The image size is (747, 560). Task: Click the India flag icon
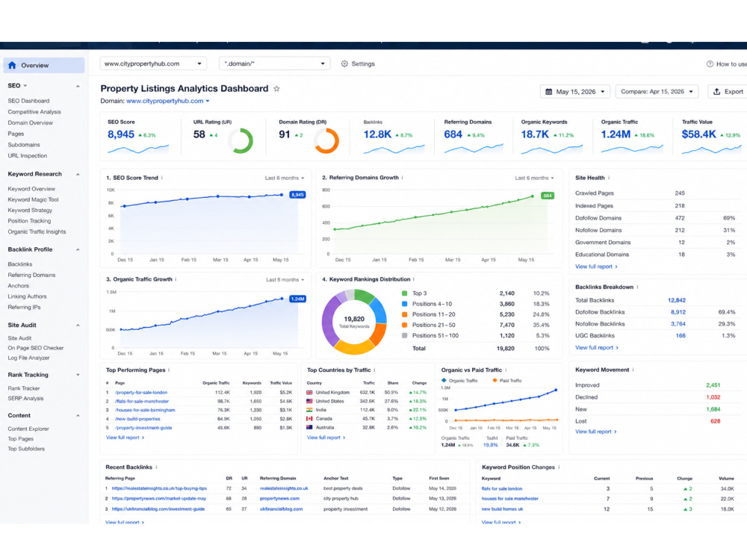310,409
